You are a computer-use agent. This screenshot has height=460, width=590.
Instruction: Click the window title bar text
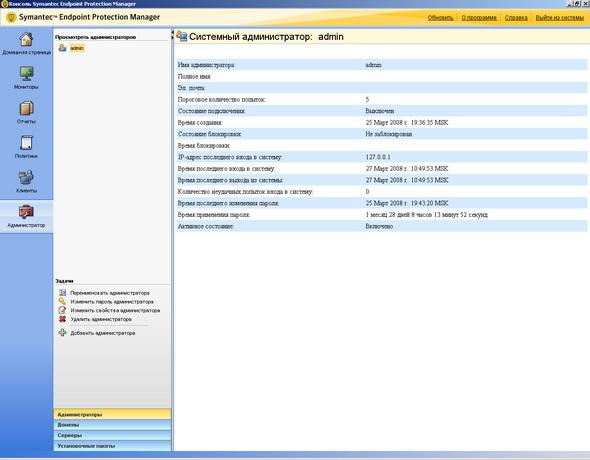[x=72, y=4]
